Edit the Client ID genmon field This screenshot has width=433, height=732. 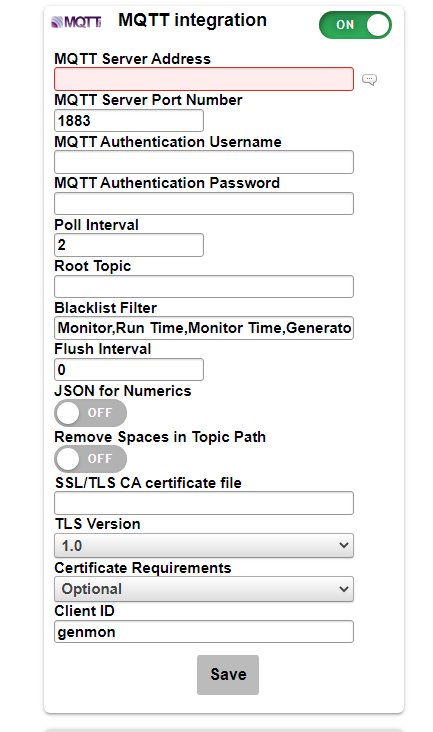204,631
